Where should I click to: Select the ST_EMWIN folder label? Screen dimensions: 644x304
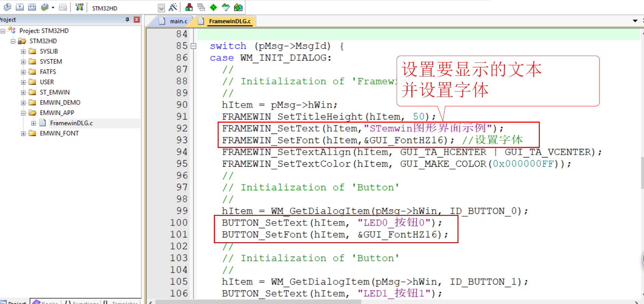55,92
